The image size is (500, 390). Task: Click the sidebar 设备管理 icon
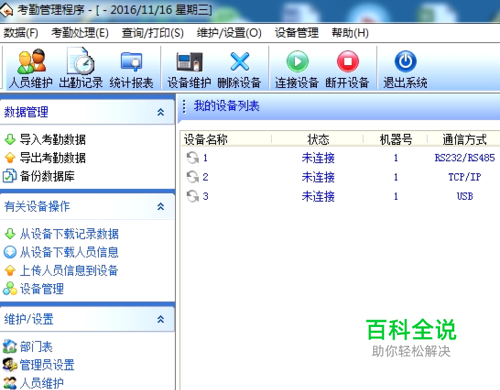(10, 289)
